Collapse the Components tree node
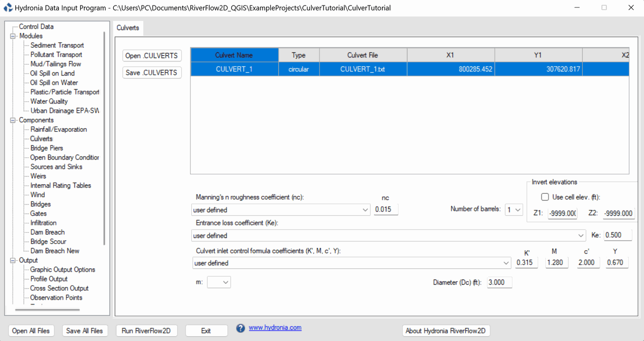The image size is (644, 341). (13, 120)
